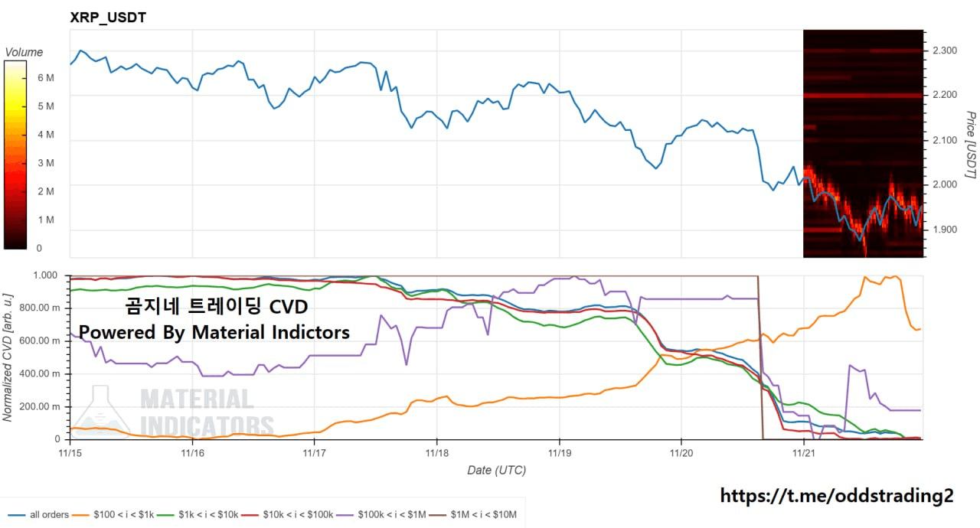
Task: Click the order book heatmap panel
Action: [863, 144]
